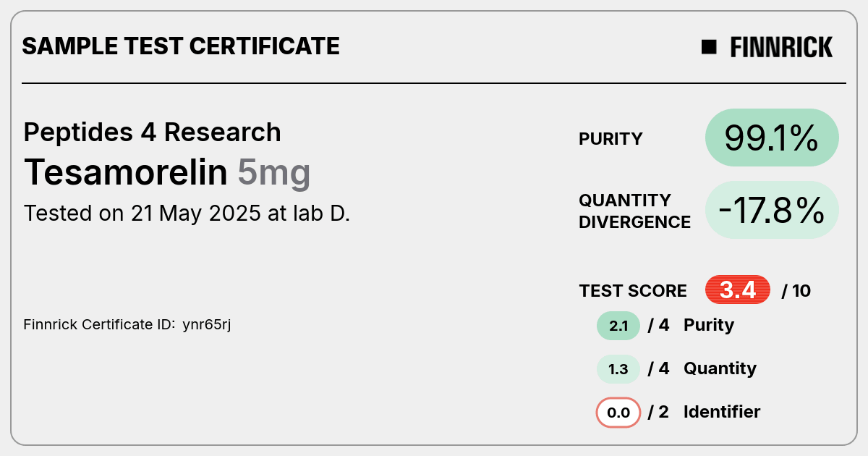868x456 pixels.
Task: Click the 0.0 identifier score pill
Action: (x=618, y=413)
